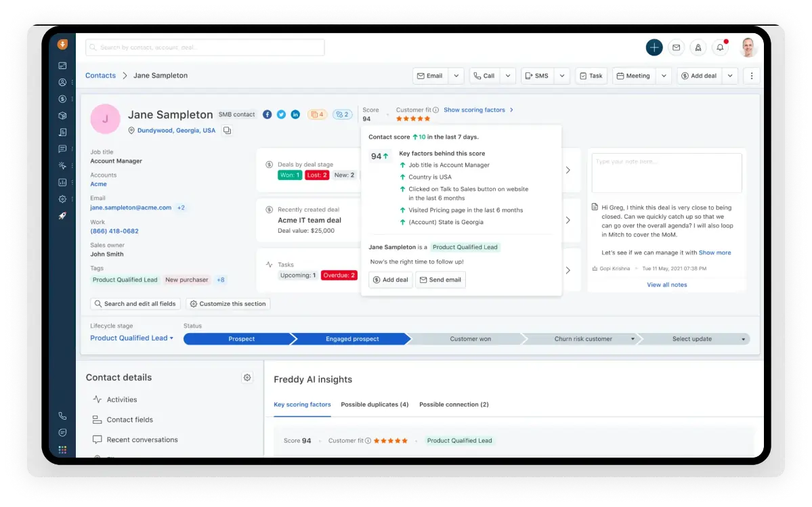Click Search and edit all fields button
Screen dimensions: 812x507
(135, 304)
